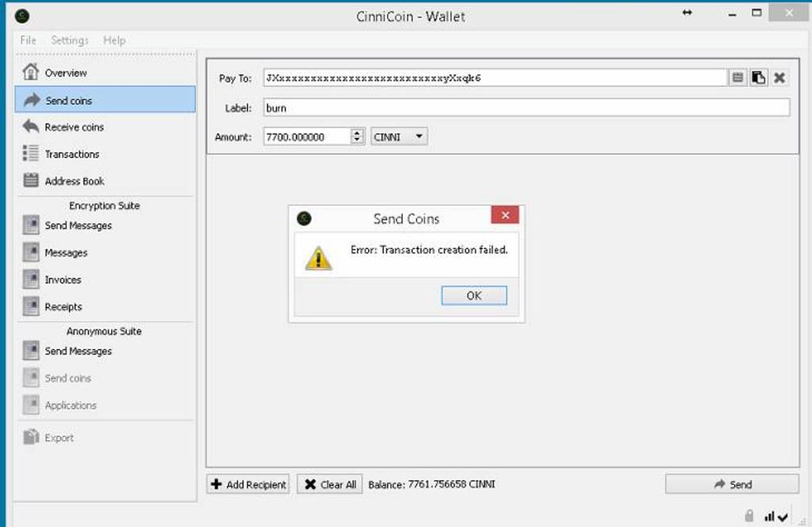This screenshot has width=812, height=527.
Task: Paste address from clipboard icon
Action: [x=759, y=78]
